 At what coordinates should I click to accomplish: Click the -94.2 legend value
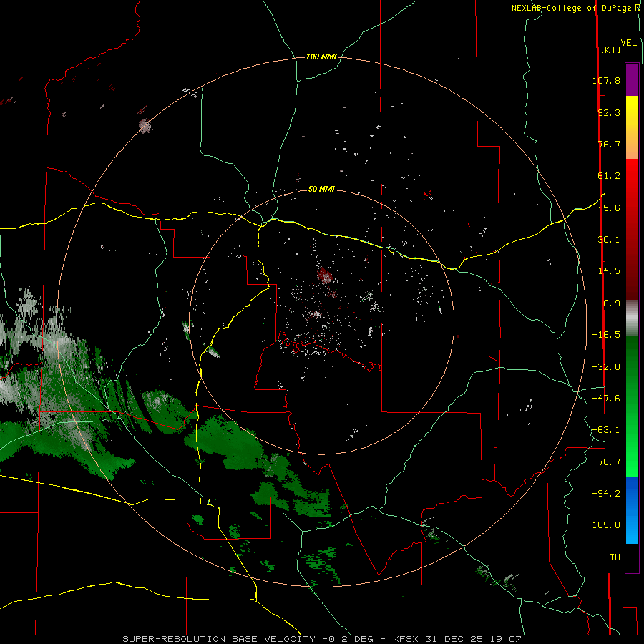click(x=606, y=493)
